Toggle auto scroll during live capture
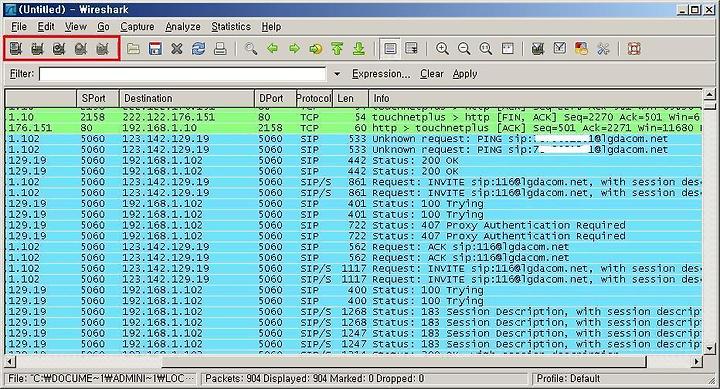Screen dimensions: 720x389 pos(411,48)
